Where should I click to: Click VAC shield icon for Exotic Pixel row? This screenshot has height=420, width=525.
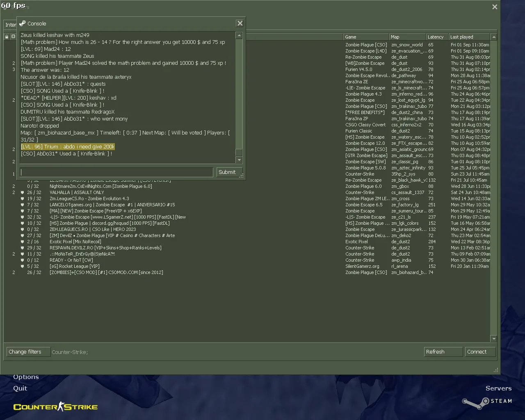[23, 242]
